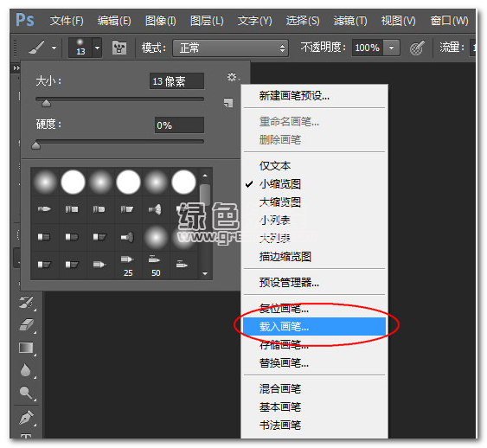Click the 大小 size slider handle
The image size is (487, 448).
pyautogui.click(x=46, y=103)
